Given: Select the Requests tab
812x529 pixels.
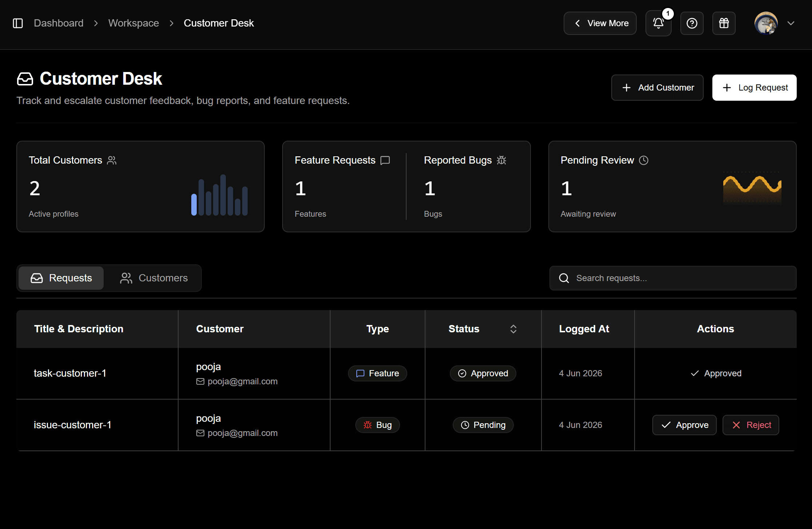Looking at the screenshot, I should pyautogui.click(x=61, y=278).
